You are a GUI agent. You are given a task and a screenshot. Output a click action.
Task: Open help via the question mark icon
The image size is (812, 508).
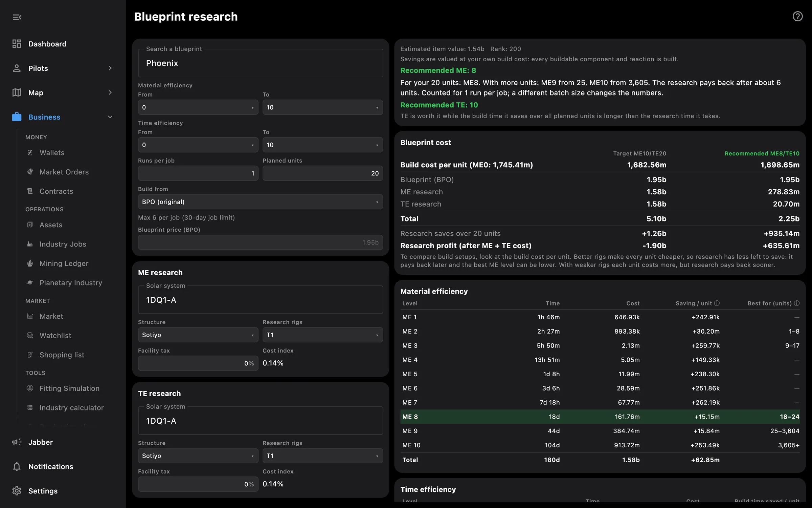tap(797, 16)
